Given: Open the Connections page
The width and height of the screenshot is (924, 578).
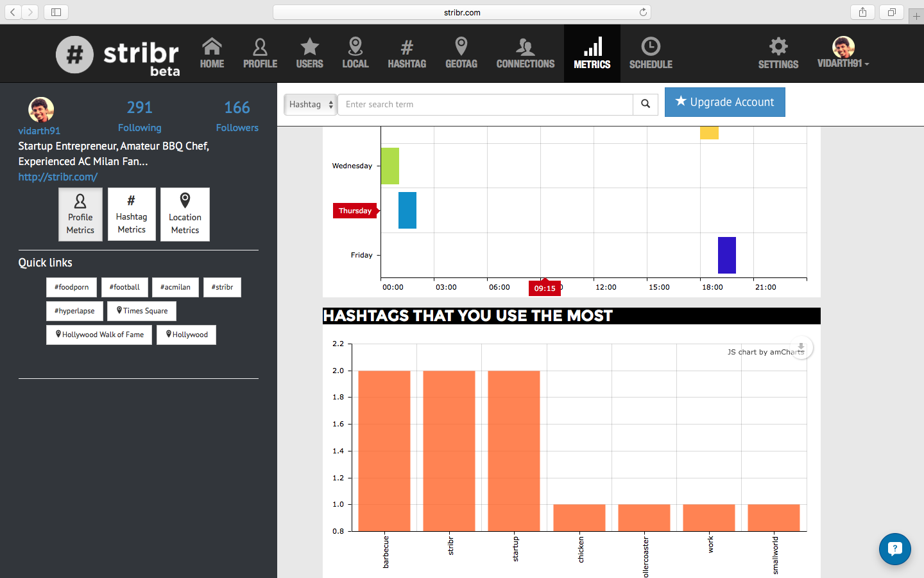Looking at the screenshot, I should [x=526, y=53].
